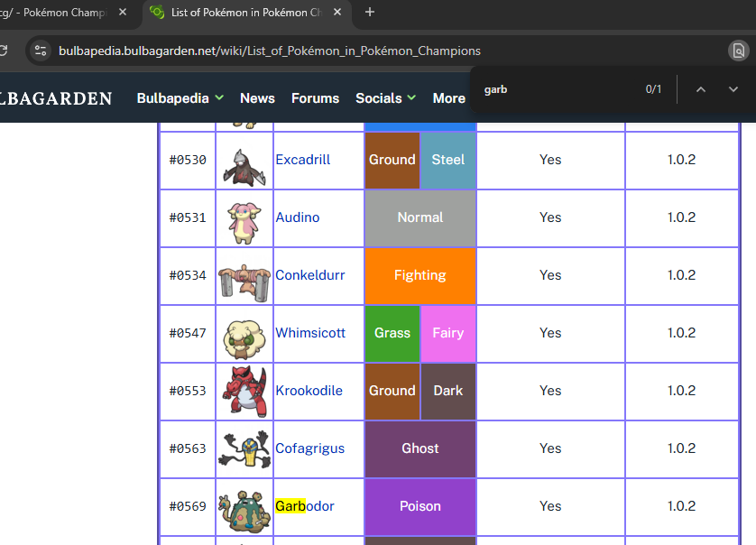Open a new browser tab
The height and width of the screenshot is (545, 756).
coord(370,12)
